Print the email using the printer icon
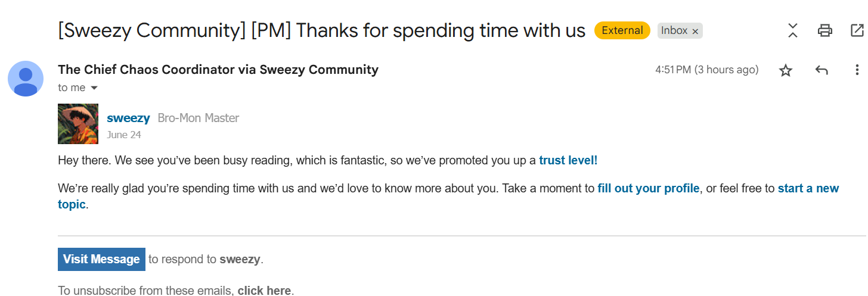Viewport: 868px width, 296px height. click(825, 30)
